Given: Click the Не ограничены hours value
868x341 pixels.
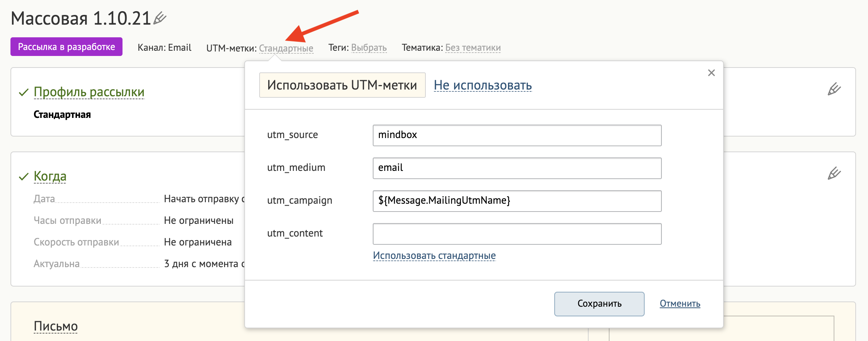Looking at the screenshot, I should [x=199, y=220].
